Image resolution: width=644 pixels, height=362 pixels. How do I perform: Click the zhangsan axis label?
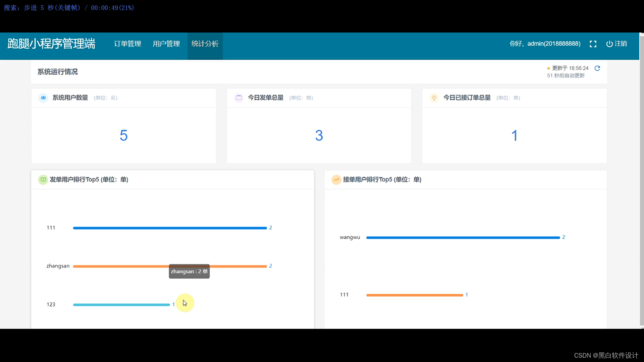(x=58, y=266)
